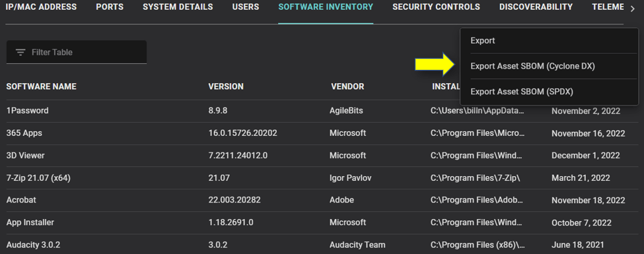Open the IP/MAC ADDRESS tab
The width and height of the screenshot is (644, 254).
pyautogui.click(x=41, y=7)
